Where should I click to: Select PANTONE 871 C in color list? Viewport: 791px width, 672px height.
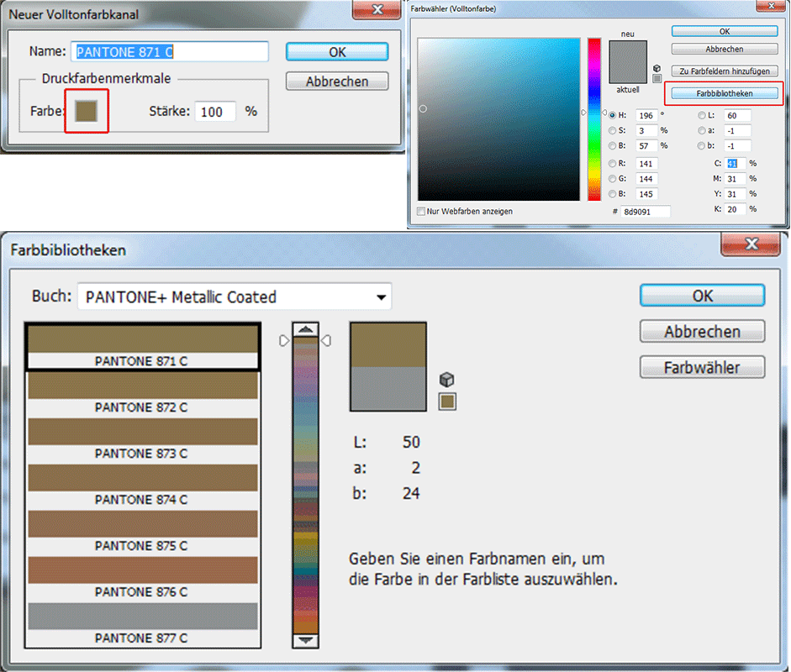point(143,347)
